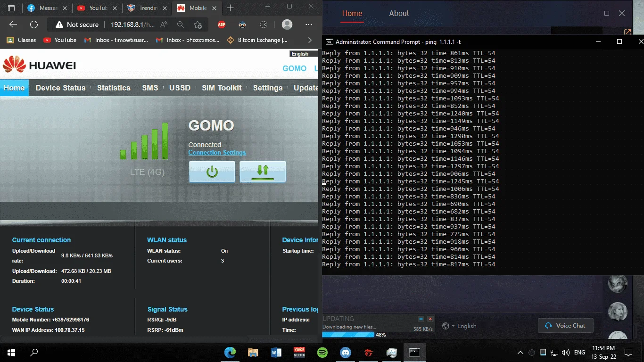Go to the USSD tab

tap(180, 88)
